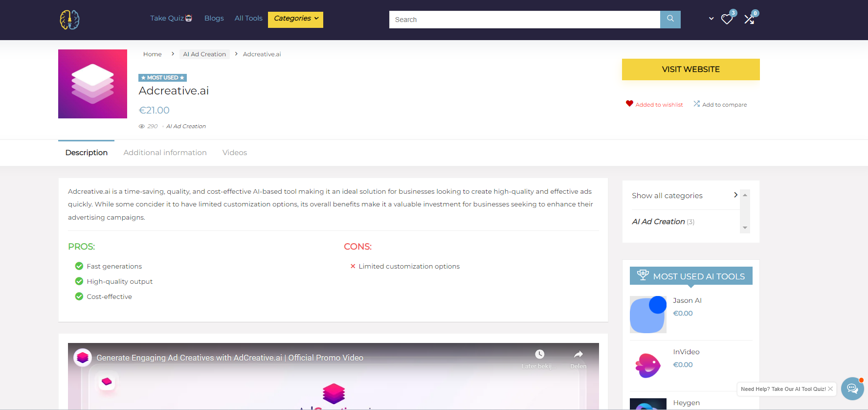The height and width of the screenshot is (410, 868).
Task: Click the Add to compare shuffle icon
Action: 696,104
